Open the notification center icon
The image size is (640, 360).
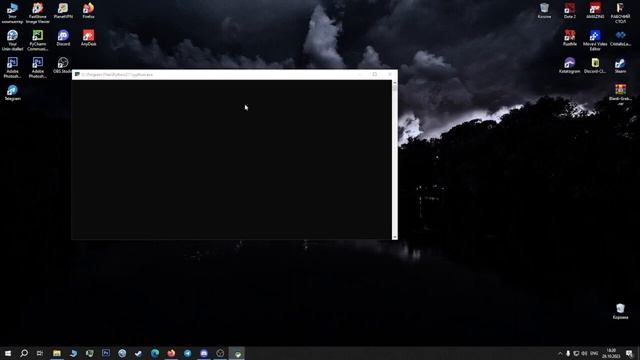tap(629, 353)
